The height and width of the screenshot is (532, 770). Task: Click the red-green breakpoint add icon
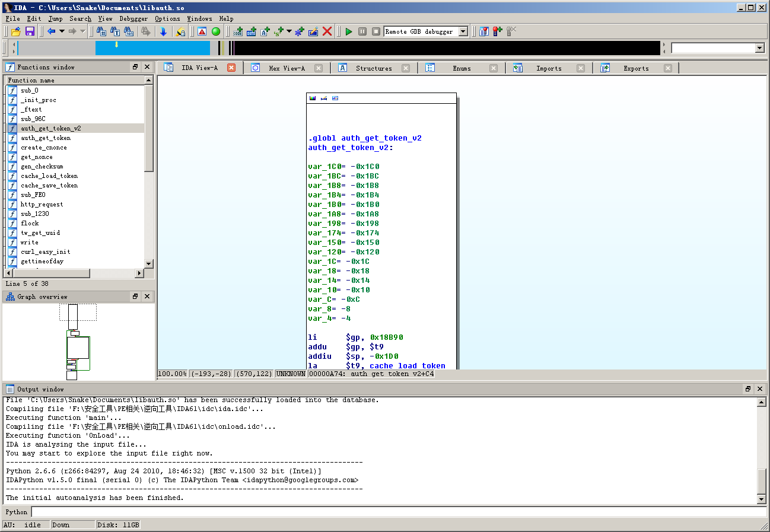498,31
